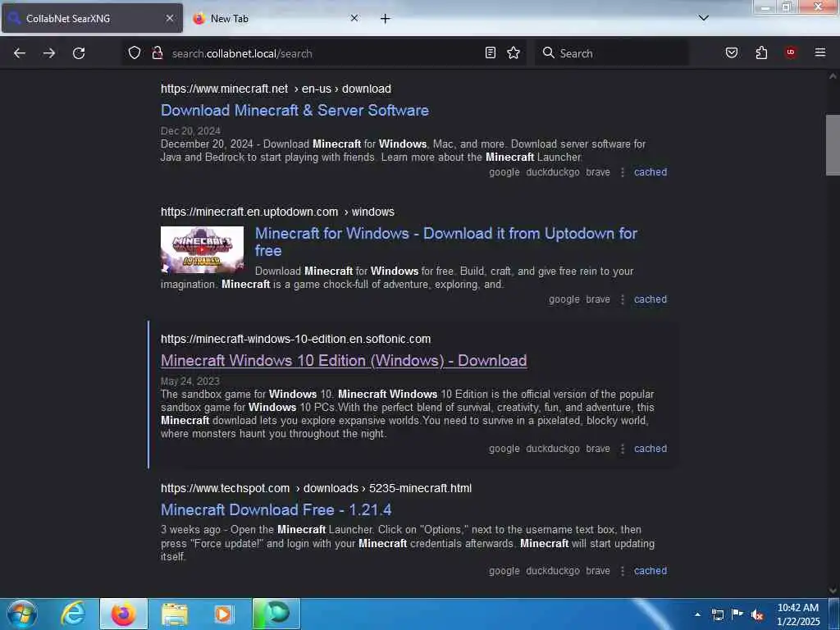Open Windows Media Player from the taskbar
The height and width of the screenshot is (630, 840).
point(223,614)
